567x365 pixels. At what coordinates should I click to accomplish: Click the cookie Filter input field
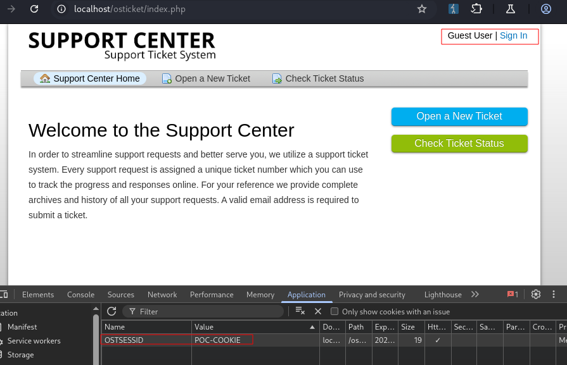pos(203,311)
